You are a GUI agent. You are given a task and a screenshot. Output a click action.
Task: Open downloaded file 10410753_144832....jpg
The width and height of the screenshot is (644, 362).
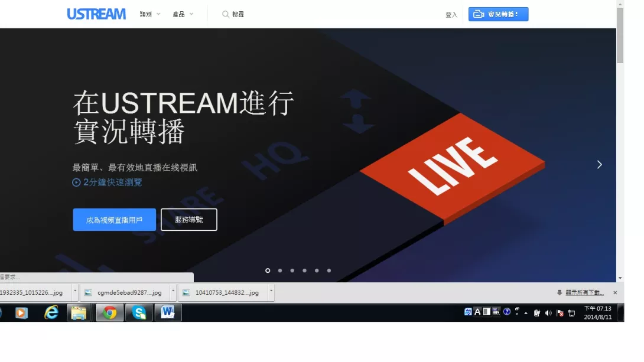[223, 293]
